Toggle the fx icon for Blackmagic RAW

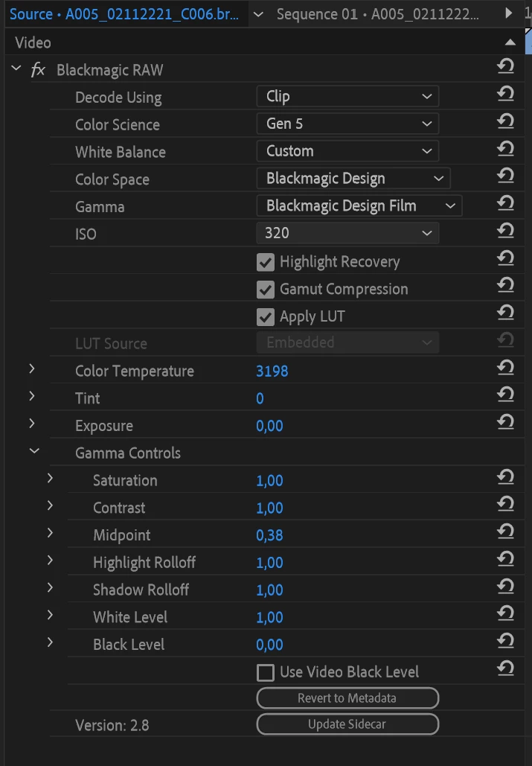click(38, 70)
